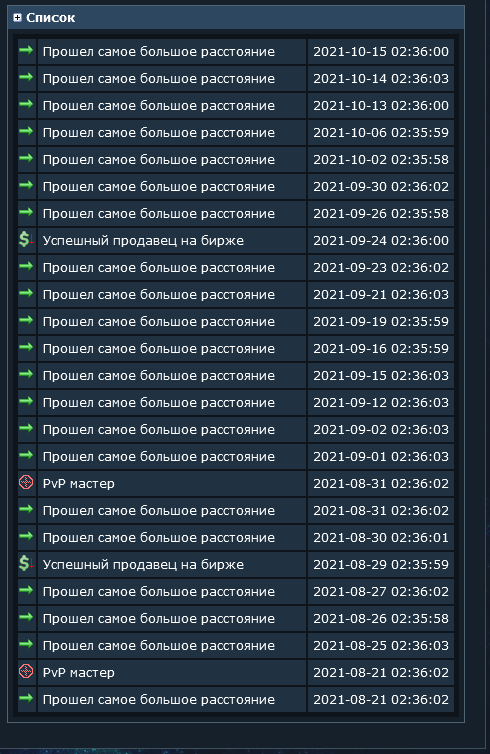This screenshot has height=754, width=490.
Task: Click dollar icon for 2021-08-29 seller entry
Action: click(x=26, y=563)
